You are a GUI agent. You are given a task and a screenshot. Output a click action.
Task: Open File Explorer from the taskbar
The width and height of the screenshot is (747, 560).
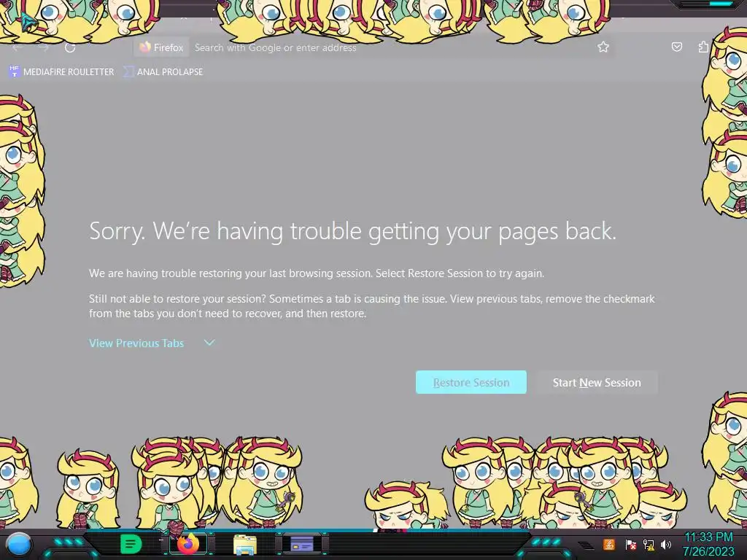coord(245,545)
